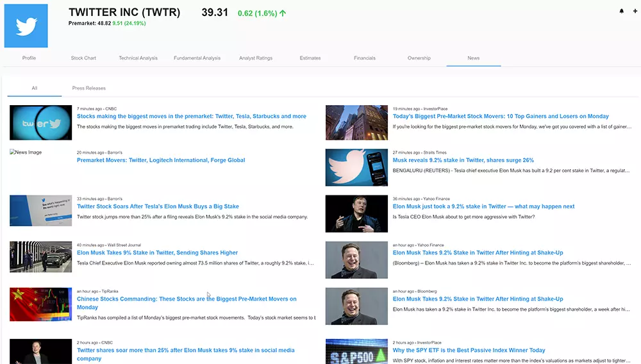This screenshot has width=641, height=364.
Task: Select the All news filter tab
Action: pos(35,88)
